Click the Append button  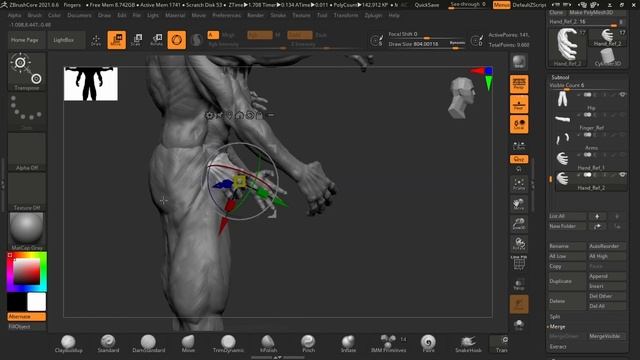click(x=607, y=276)
